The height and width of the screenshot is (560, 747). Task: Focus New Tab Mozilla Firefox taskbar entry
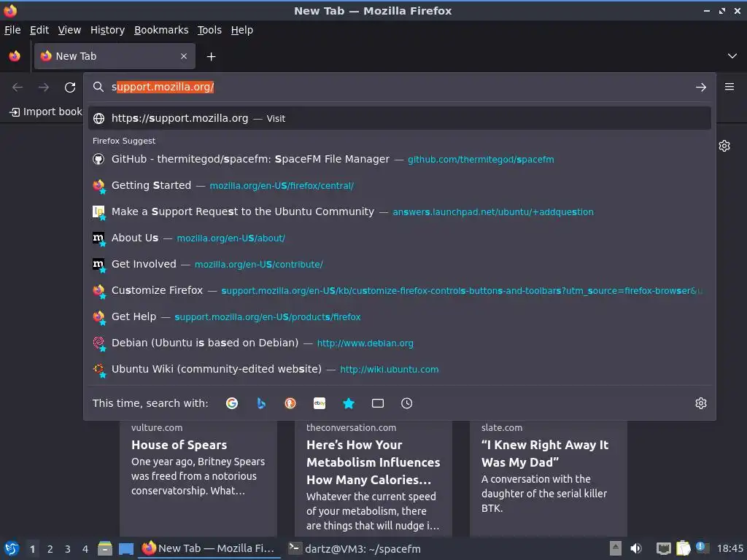(x=209, y=548)
